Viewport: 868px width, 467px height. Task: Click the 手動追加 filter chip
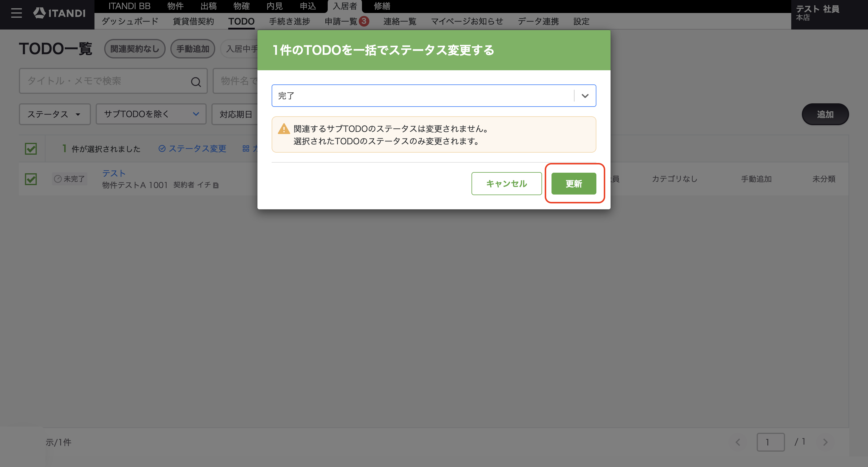tap(193, 49)
